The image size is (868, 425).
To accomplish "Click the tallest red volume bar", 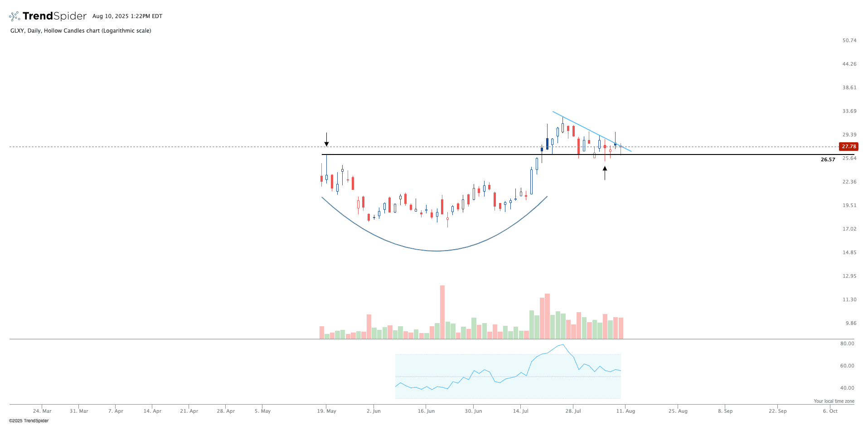I will [442, 312].
